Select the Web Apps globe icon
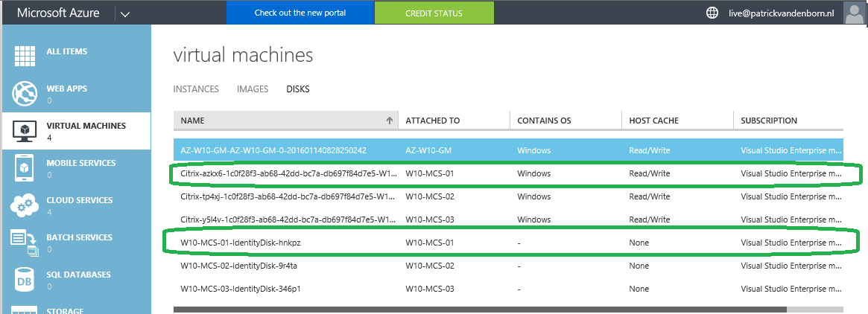This screenshot has height=314, width=868. click(x=25, y=94)
